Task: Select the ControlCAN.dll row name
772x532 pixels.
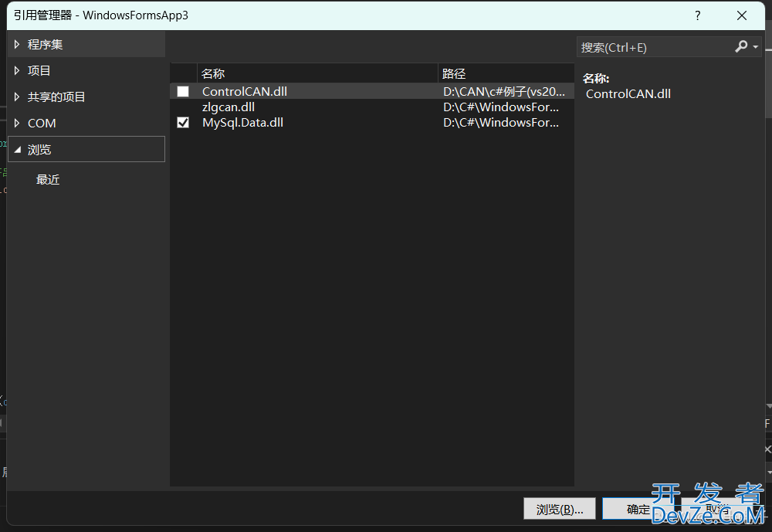Action: pos(244,92)
